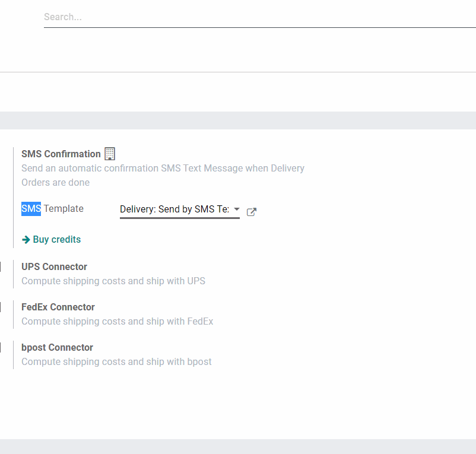The width and height of the screenshot is (476, 454).
Task: Click the underline beneath the SMS Template value
Action: [x=179, y=220]
